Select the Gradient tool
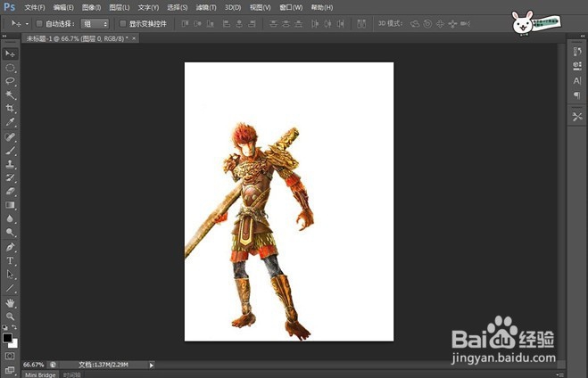Viewport: 588px width, 378px height. click(10, 205)
